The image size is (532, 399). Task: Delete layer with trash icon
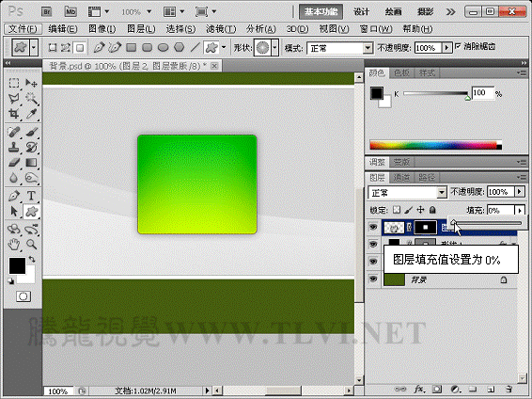coord(509,390)
